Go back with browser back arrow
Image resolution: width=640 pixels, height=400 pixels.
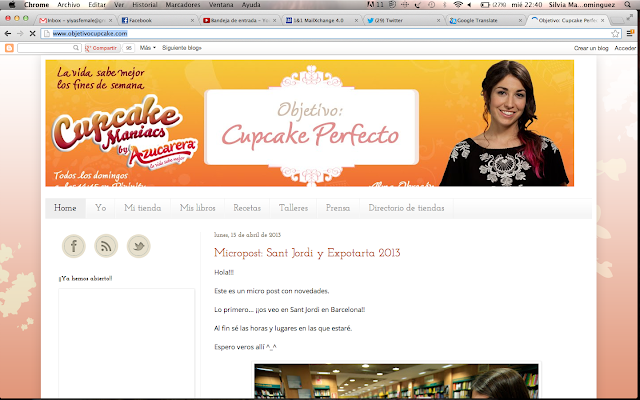(x=8, y=33)
